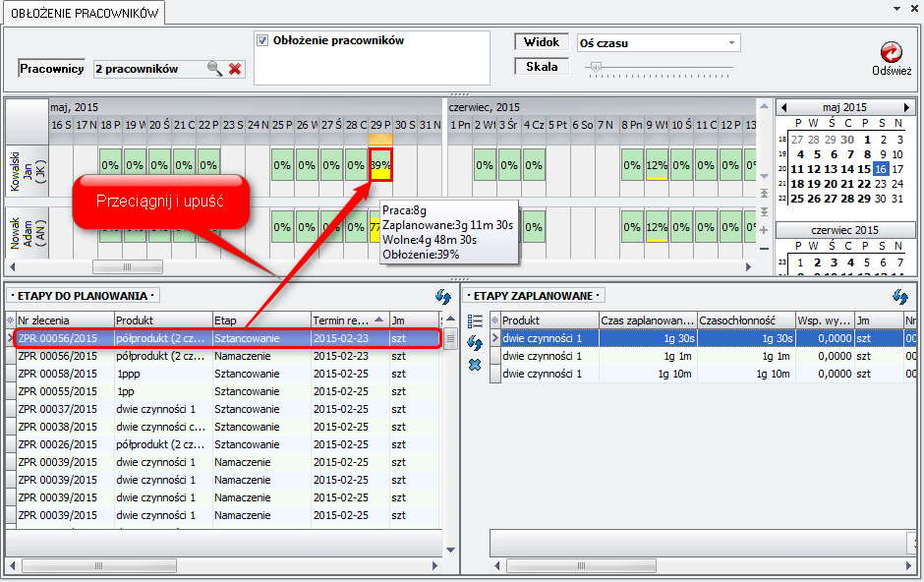Click the Czasochłonność column header
The image size is (924, 582).
click(745, 320)
